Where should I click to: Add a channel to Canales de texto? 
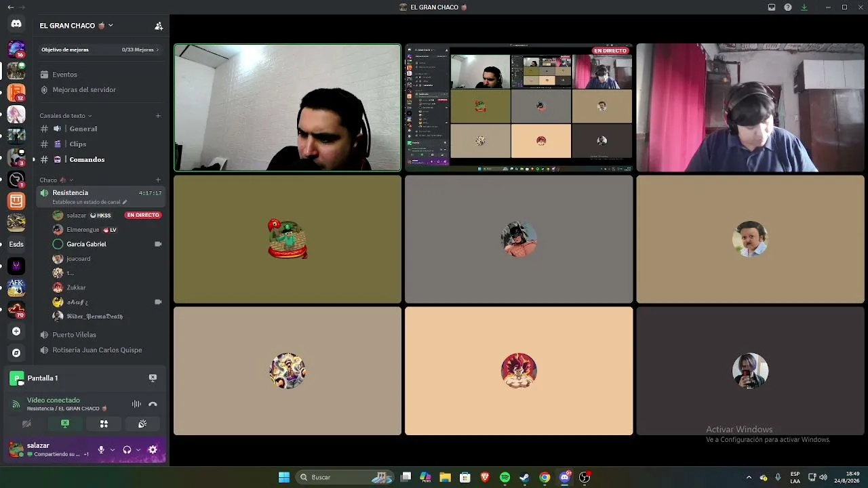tap(158, 115)
